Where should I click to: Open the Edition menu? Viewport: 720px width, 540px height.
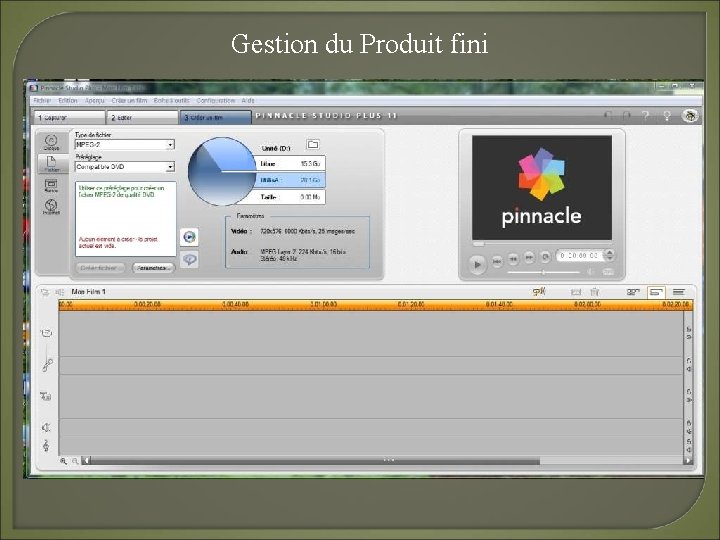click(68, 101)
